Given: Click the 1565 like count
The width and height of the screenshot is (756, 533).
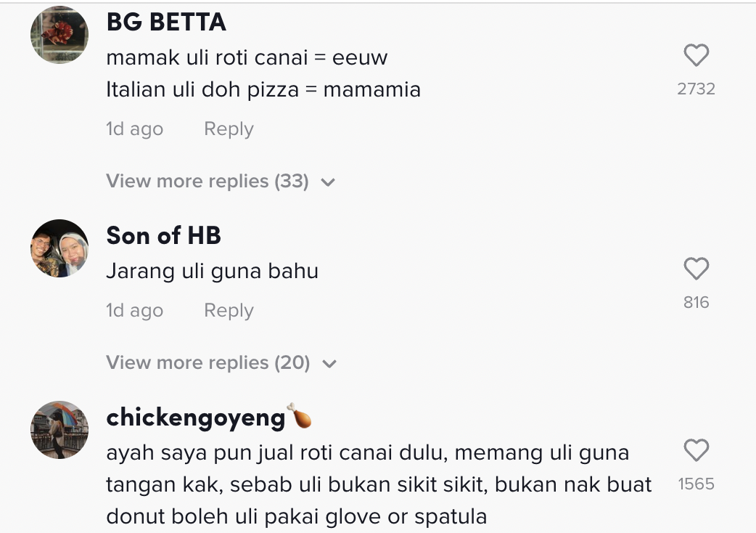Looking at the screenshot, I should point(696,484).
